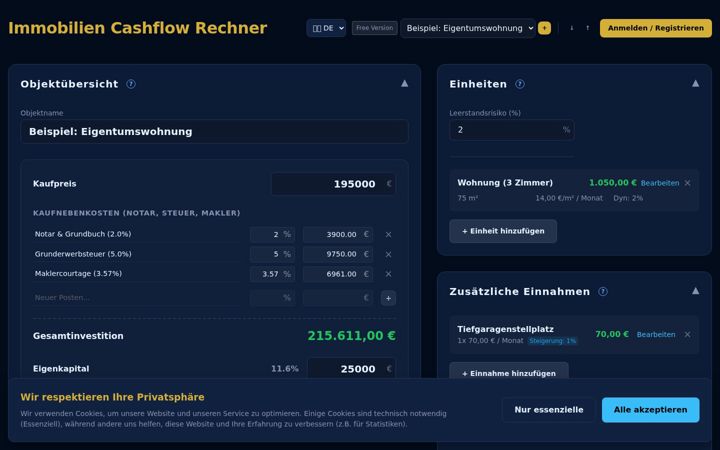The image size is (720, 450).
Task: Remove the Grunderwerbsteuer row
Action: pos(388,254)
